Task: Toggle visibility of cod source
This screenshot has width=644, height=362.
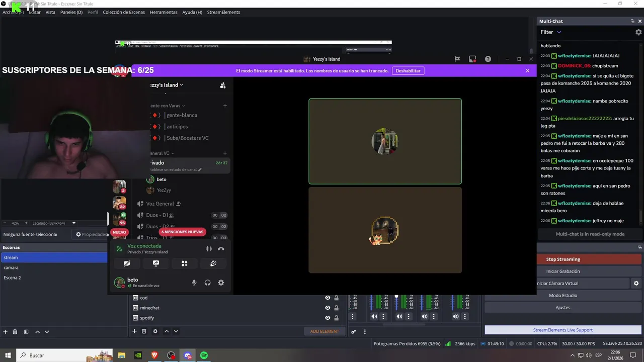Action: point(328,298)
